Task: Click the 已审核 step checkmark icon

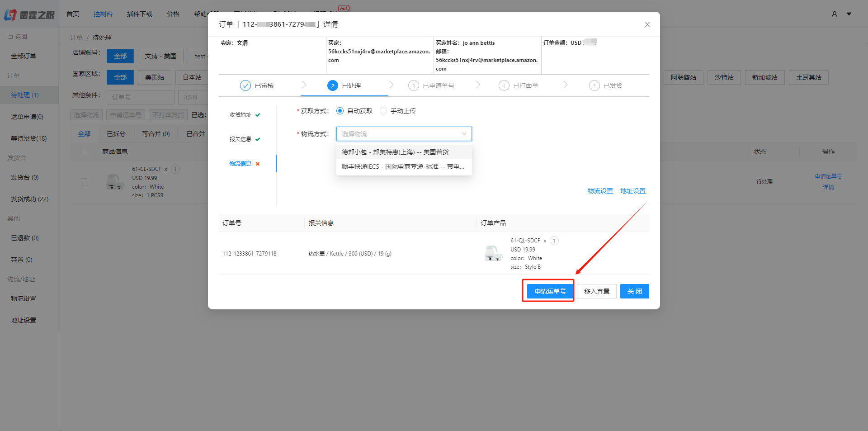Action: tap(245, 85)
